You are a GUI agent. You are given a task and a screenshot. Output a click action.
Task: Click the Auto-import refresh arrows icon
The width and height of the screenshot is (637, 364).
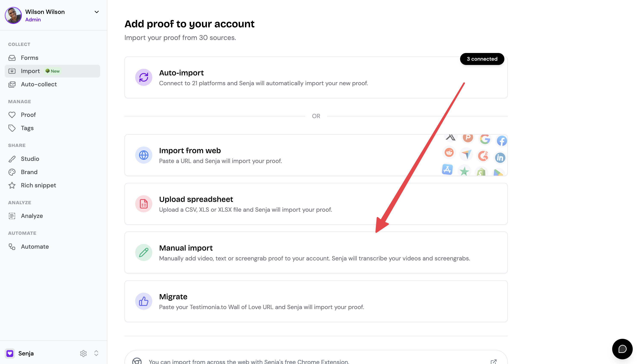[144, 77]
